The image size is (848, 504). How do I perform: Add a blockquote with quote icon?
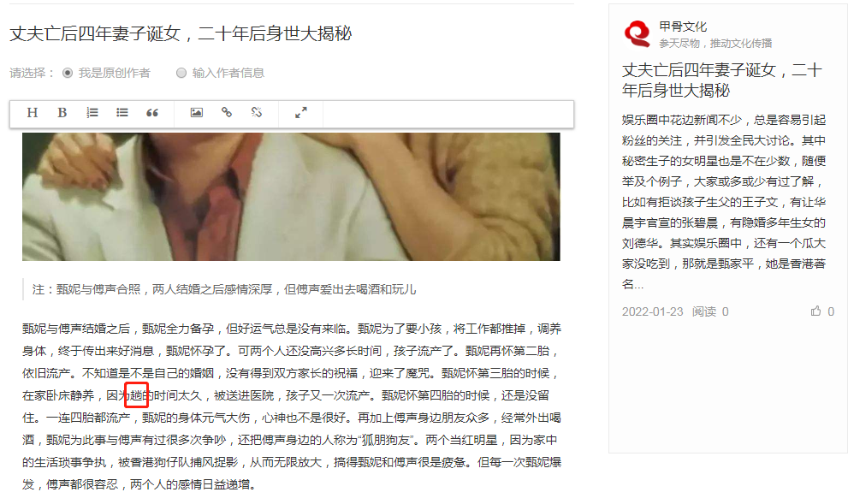(152, 112)
